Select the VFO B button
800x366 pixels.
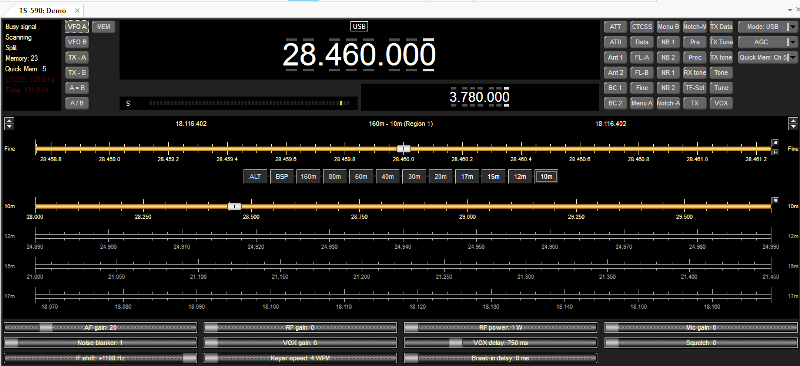pos(77,42)
